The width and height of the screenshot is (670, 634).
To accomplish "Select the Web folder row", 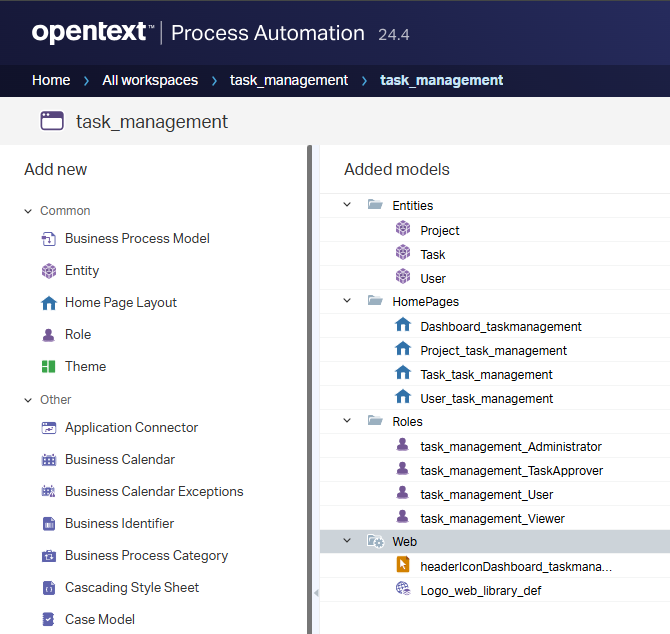I will 405,541.
